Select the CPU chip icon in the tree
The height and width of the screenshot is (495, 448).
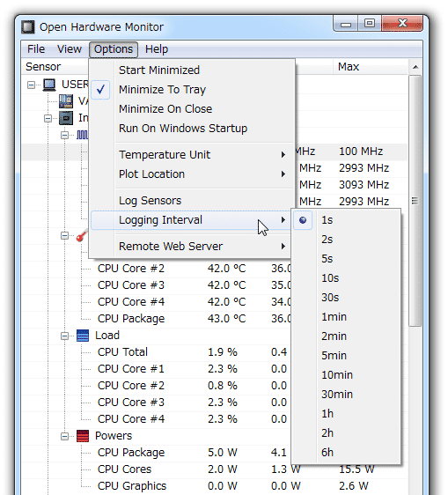click(x=66, y=118)
